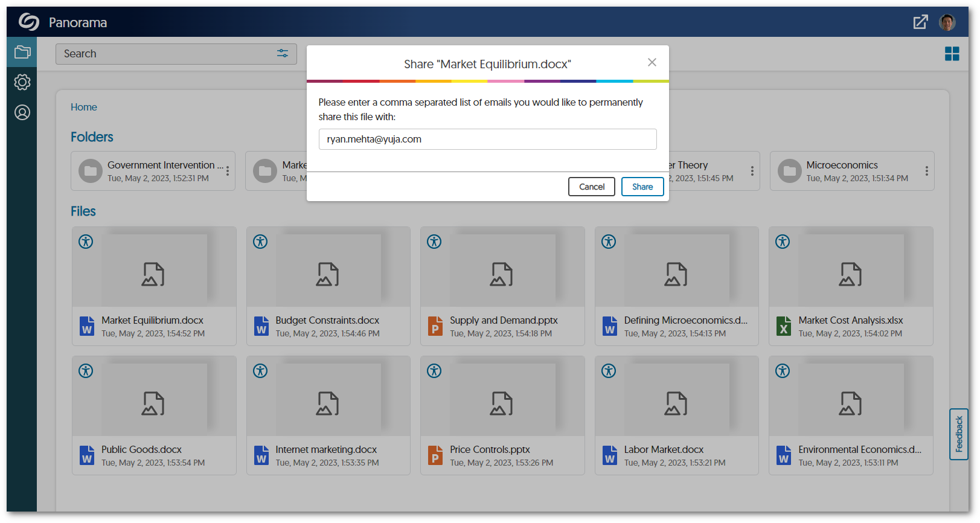
Task: Open the Files section in the sidebar
Action: pyautogui.click(x=22, y=53)
